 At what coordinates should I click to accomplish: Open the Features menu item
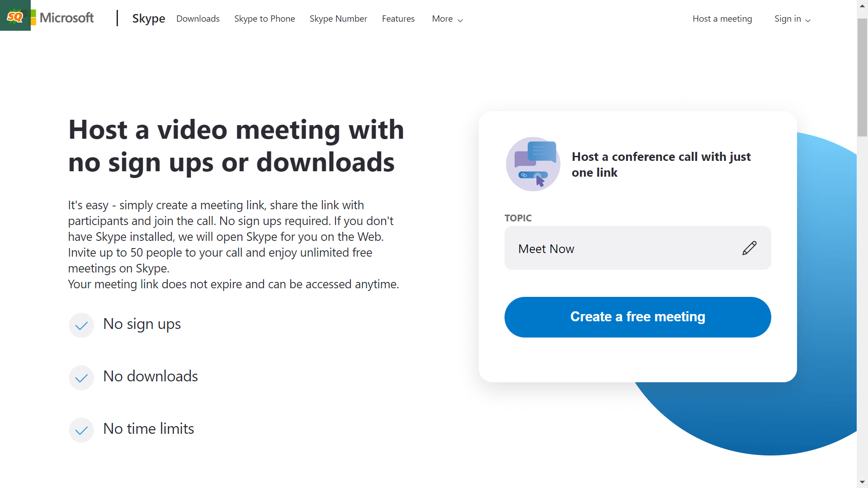click(398, 19)
